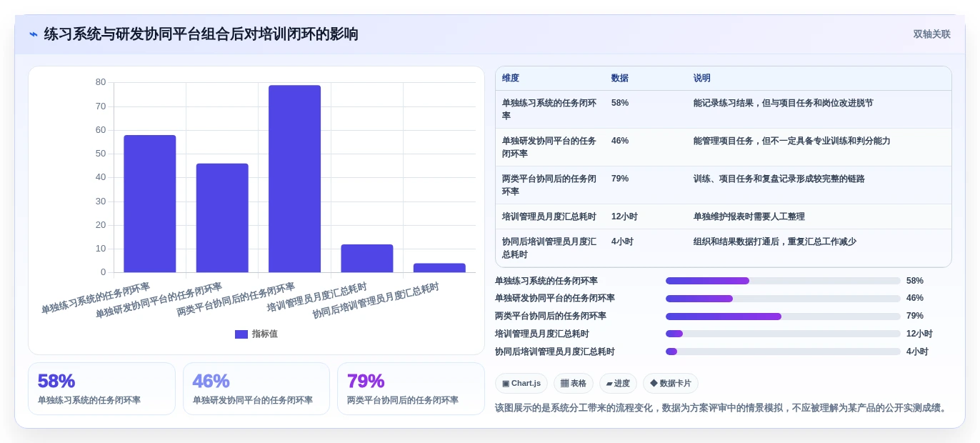980x443 pixels.
Task: Click the 数据卡片 tag
Action: click(x=671, y=383)
